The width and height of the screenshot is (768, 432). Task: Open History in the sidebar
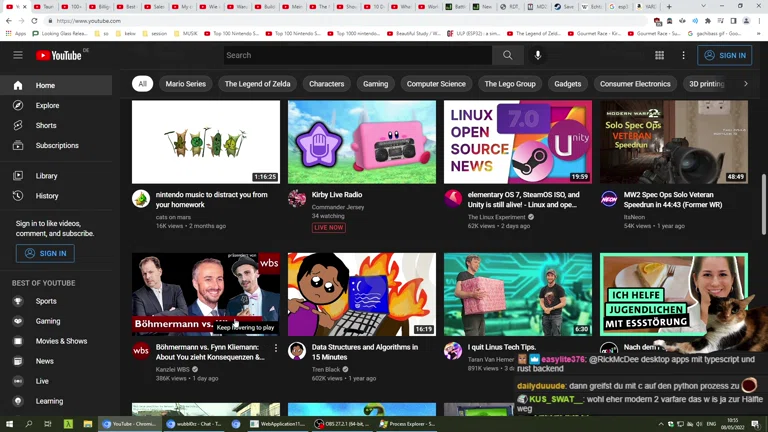(47, 196)
